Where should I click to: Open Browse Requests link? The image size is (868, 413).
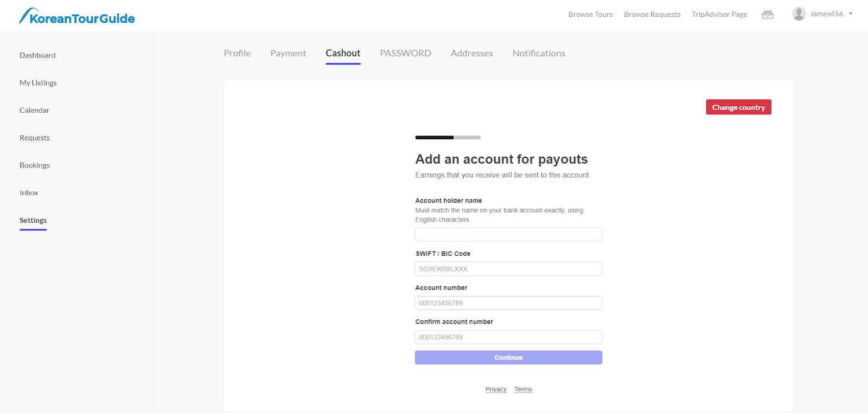652,14
